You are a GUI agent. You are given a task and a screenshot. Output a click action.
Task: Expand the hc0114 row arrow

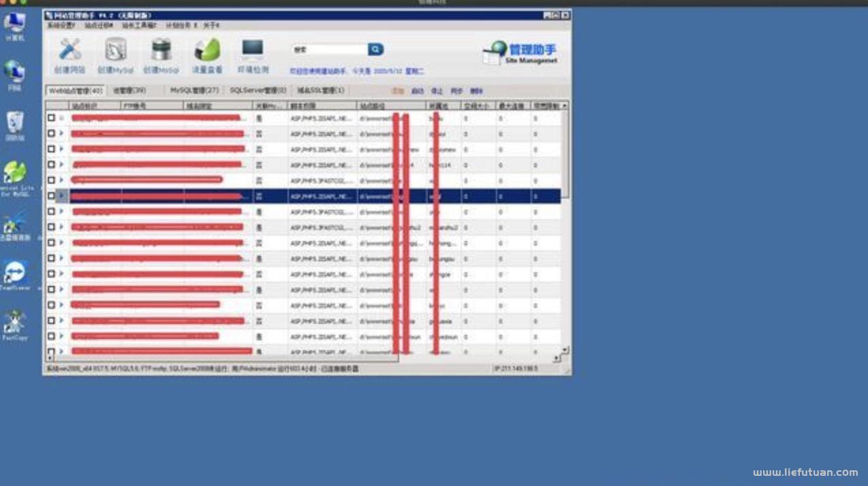[x=61, y=165]
